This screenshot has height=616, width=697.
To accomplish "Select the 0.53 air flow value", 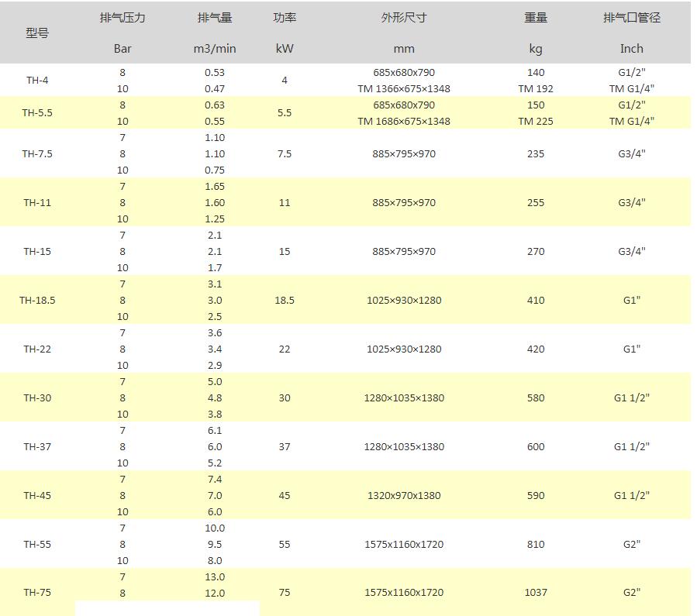I will pos(215,73).
